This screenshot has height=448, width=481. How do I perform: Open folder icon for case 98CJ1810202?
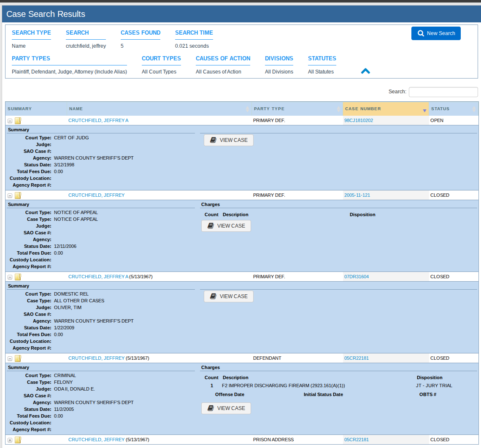click(18, 121)
